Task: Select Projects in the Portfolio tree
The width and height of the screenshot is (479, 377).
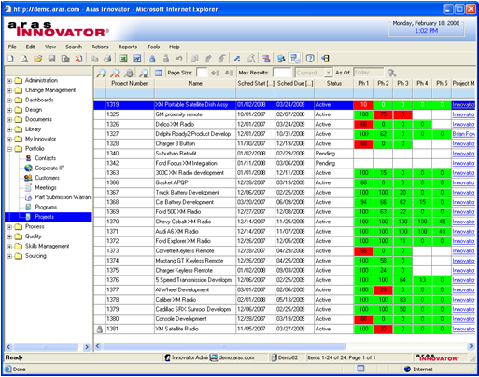Action: click(44, 217)
